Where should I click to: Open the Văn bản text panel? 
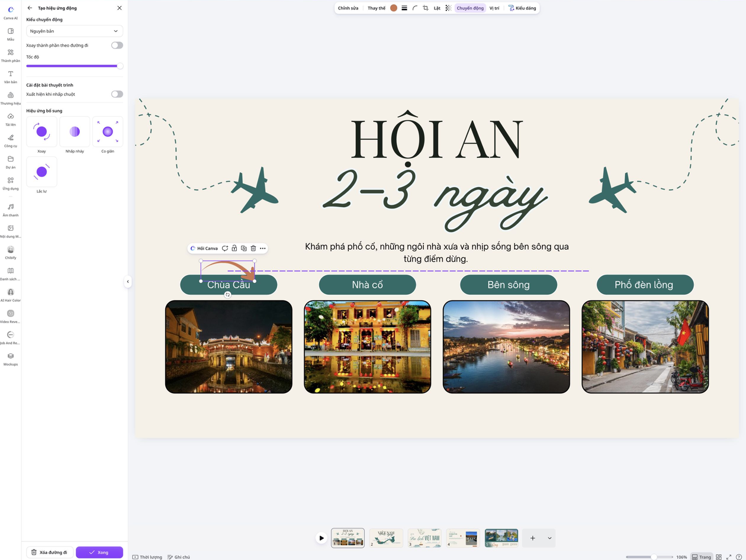pos(11,76)
